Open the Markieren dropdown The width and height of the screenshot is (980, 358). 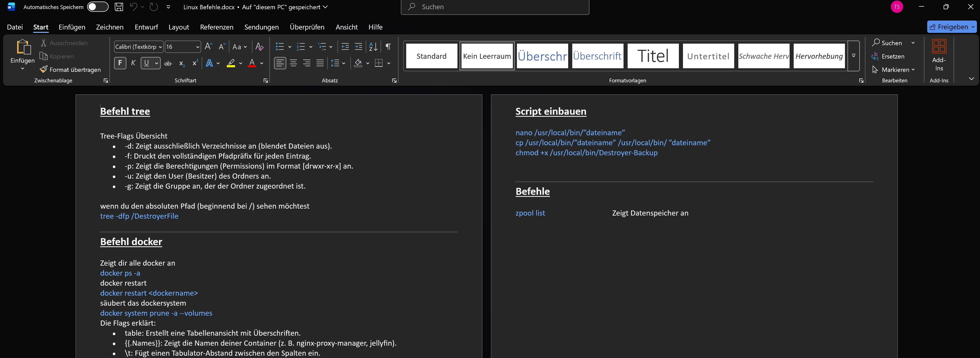tap(893, 69)
